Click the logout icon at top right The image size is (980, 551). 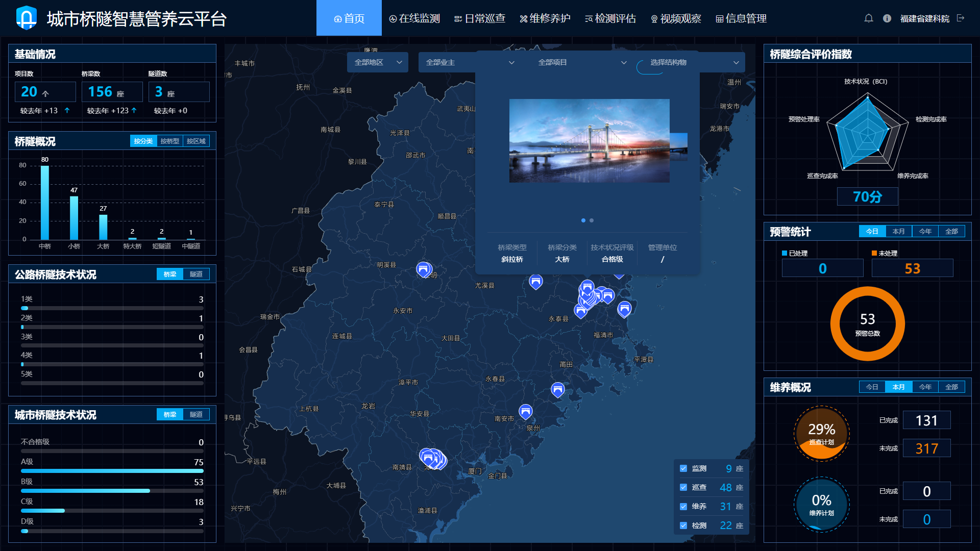[961, 18]
